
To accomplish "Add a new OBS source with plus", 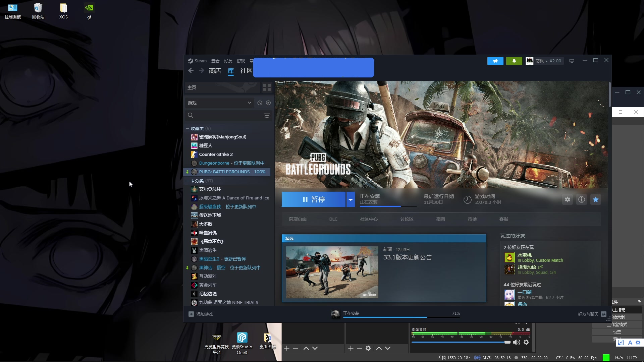I will pyautogui.click(x=351, y=348).
